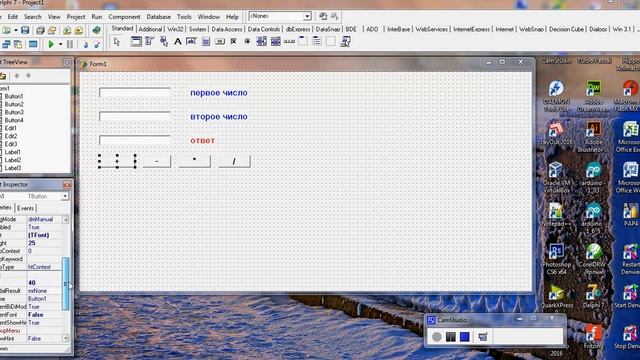Open the Component menu

point(124,17)
